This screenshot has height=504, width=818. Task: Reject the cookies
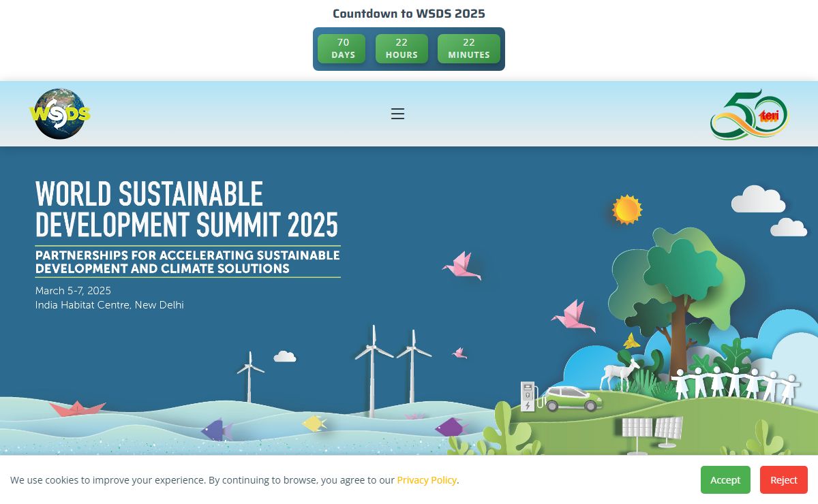(x=784, y=480)
